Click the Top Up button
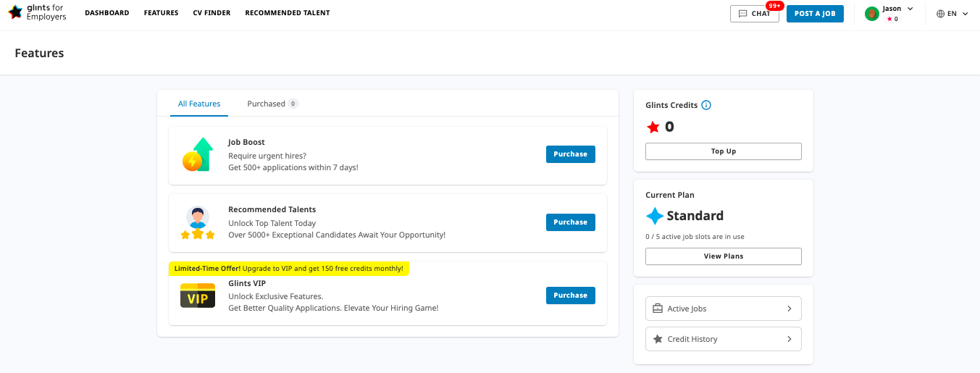The height and width of the screenshot is (373, 980). (x=724, y=151)
